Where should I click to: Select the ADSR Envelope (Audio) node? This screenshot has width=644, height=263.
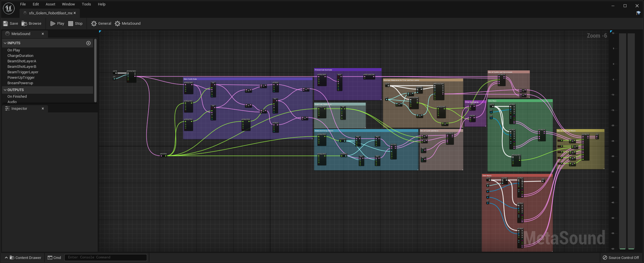click(x=439, y=91)
